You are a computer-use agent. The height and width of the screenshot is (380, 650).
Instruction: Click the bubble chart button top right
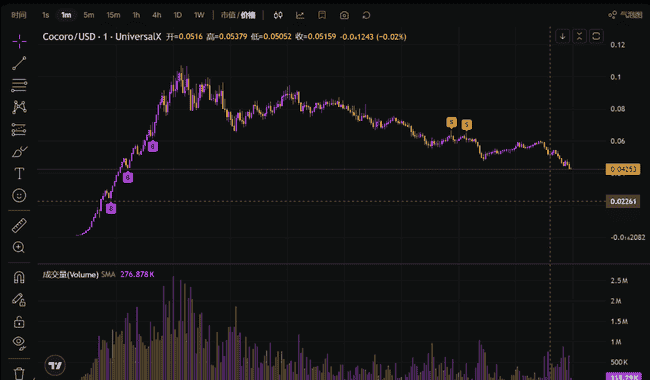[x=626, y=15]
